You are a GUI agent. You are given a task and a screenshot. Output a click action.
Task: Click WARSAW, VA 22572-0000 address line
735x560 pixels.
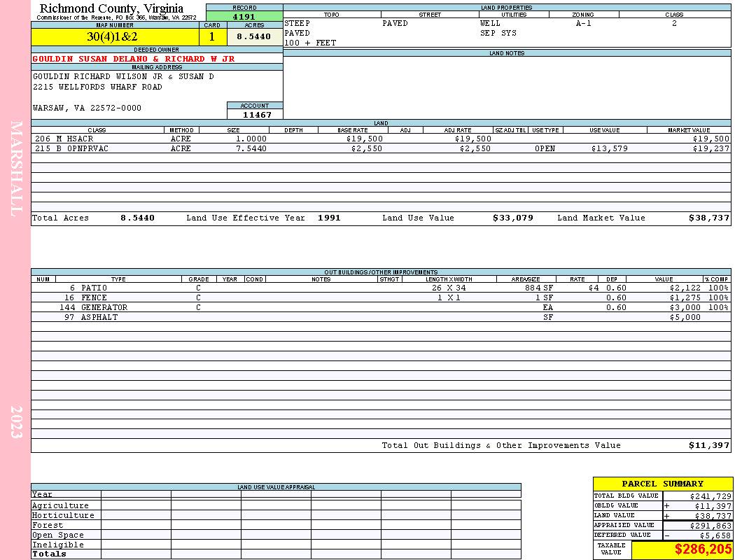[x=87, y=108]
